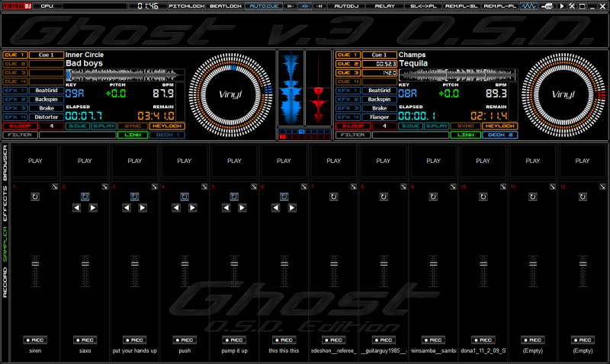Toggle loop icon on 'this this this' slot
The width and height of the screenshot is (610, 364).
click(x=284, y=197)
